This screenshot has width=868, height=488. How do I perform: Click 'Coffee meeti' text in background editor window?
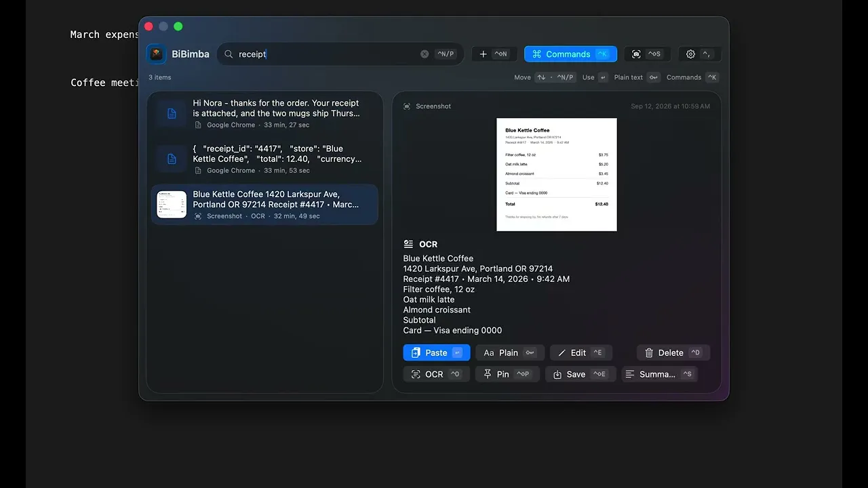pos(104,83)
